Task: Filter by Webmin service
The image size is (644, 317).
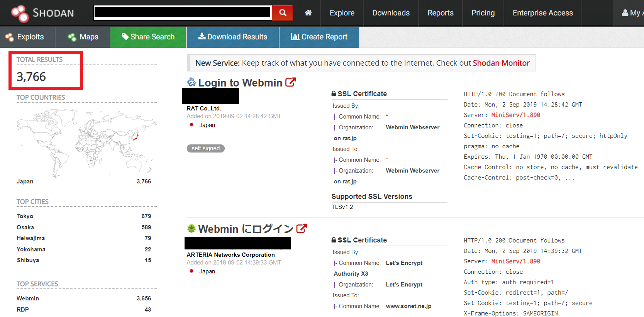Action: (x=28, y=298)
